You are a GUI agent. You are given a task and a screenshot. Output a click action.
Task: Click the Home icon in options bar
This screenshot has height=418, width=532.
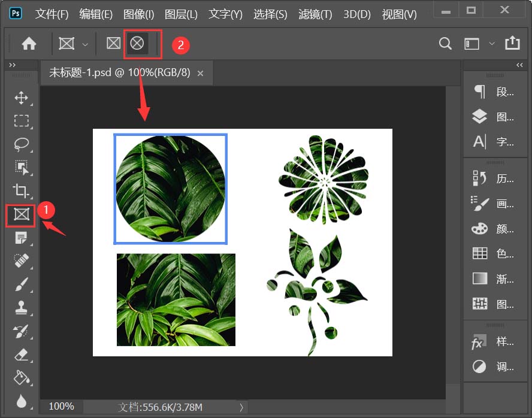pyautogui.click(x=28, y=43)
